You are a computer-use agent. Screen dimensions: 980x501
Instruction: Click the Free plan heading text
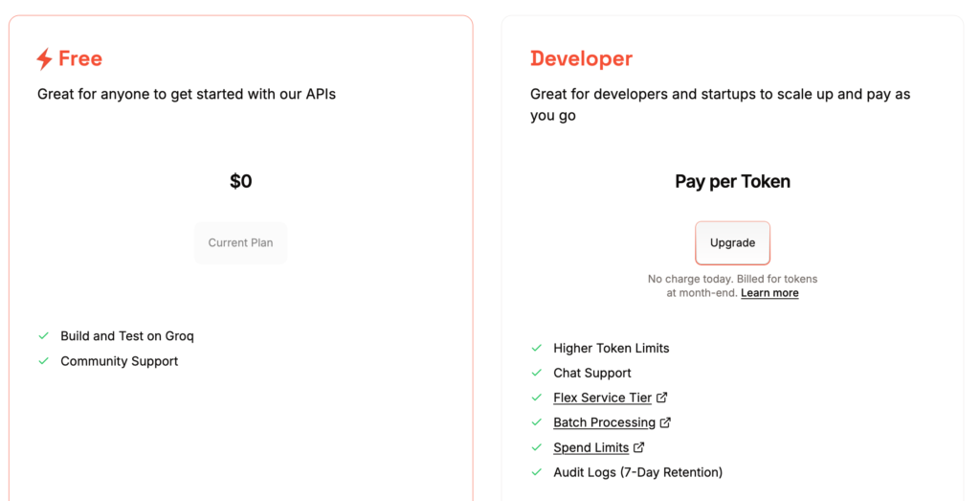click(80, 58)
